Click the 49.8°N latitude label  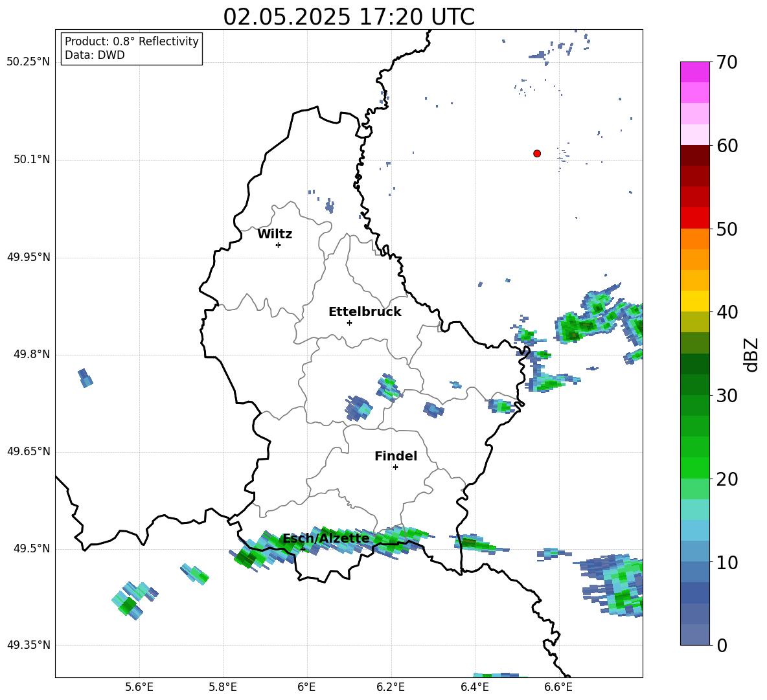tap(32, 354)
